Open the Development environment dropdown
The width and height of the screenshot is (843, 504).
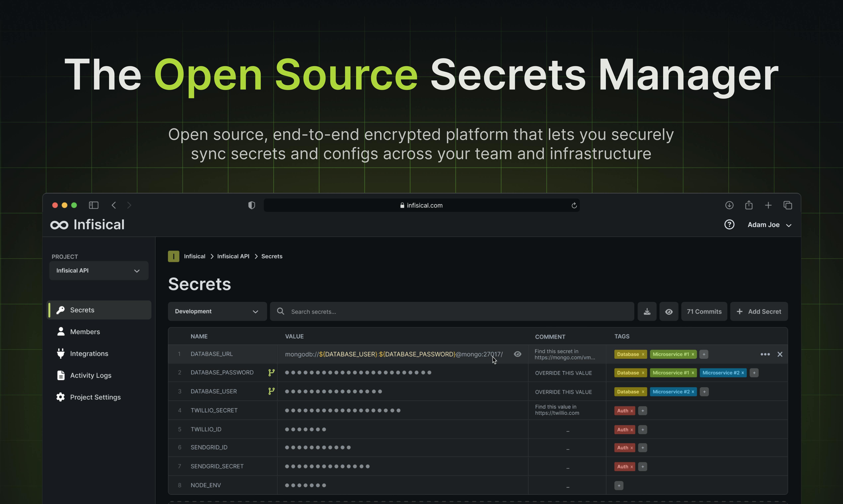click(217, 311)
